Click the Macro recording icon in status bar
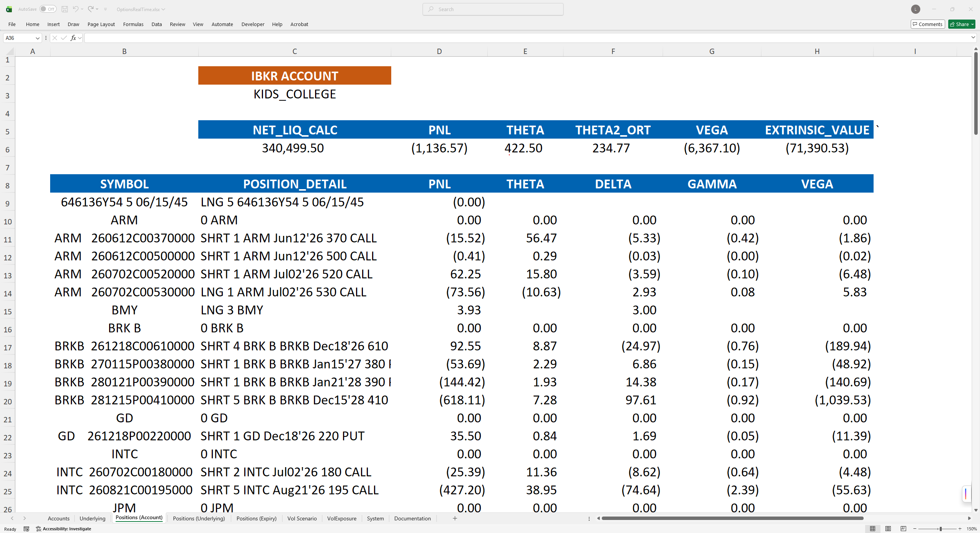 26,529
